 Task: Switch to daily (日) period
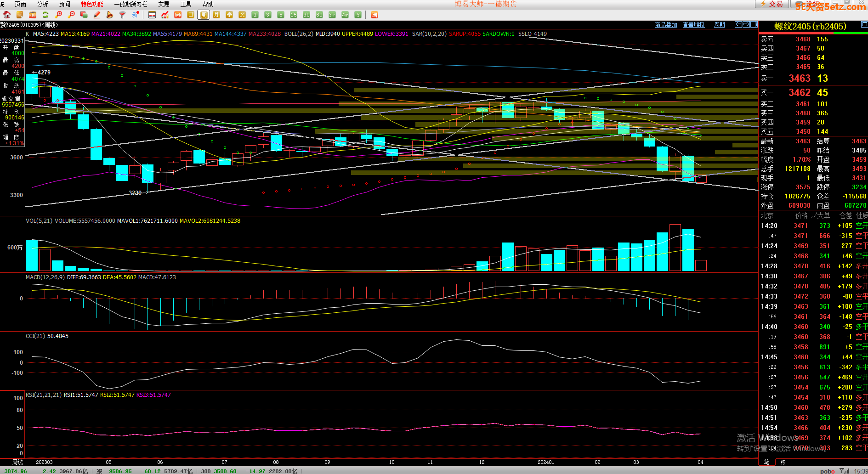tap(191, 15)
